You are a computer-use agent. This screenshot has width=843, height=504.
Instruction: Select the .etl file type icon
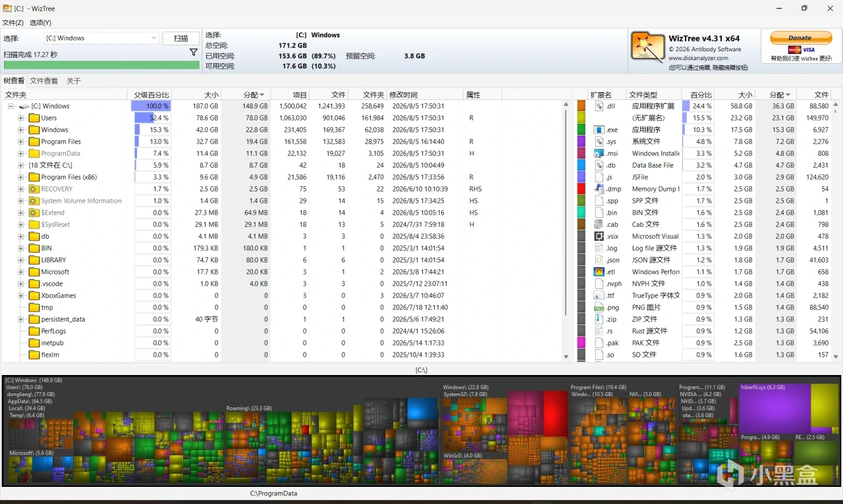coord(599,272)
